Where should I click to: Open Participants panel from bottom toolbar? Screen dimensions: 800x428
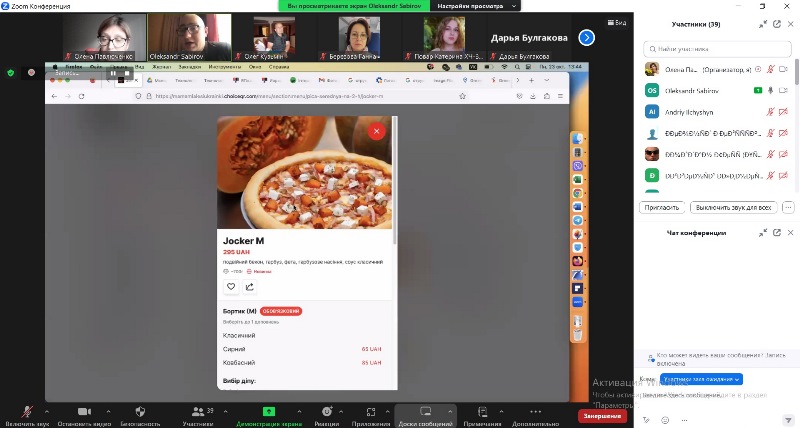click(x=198, y=415)
